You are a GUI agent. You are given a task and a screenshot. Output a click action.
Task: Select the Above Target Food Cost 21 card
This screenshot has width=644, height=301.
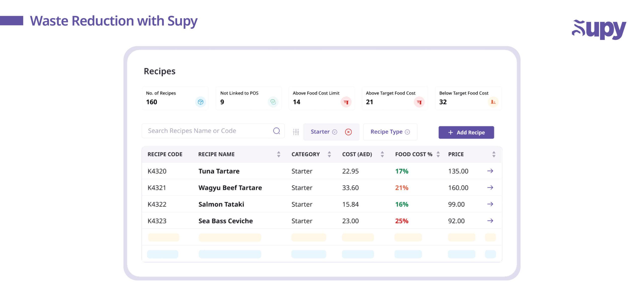[x=395, y=98]
